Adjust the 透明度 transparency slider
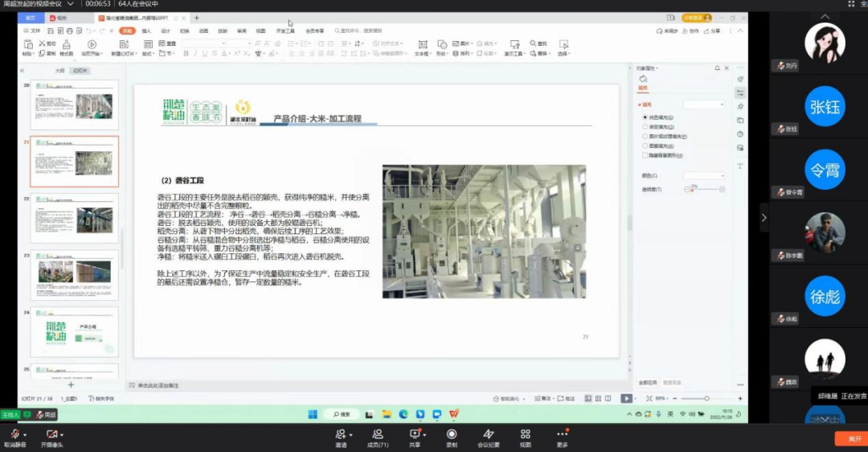Image resolution: width=868 pixels, height=452 pixels. (x=704, y=190)
